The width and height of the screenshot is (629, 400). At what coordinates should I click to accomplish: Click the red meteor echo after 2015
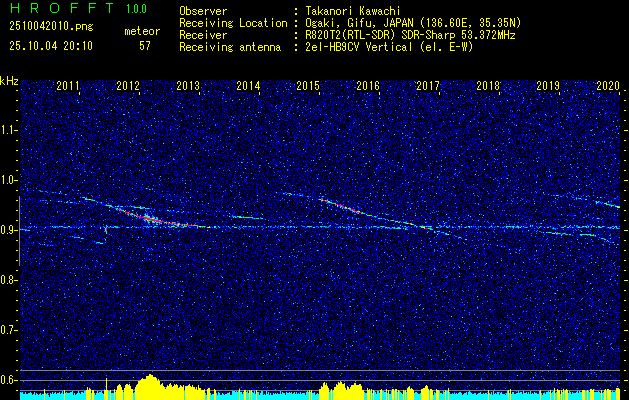pos(341,205)
